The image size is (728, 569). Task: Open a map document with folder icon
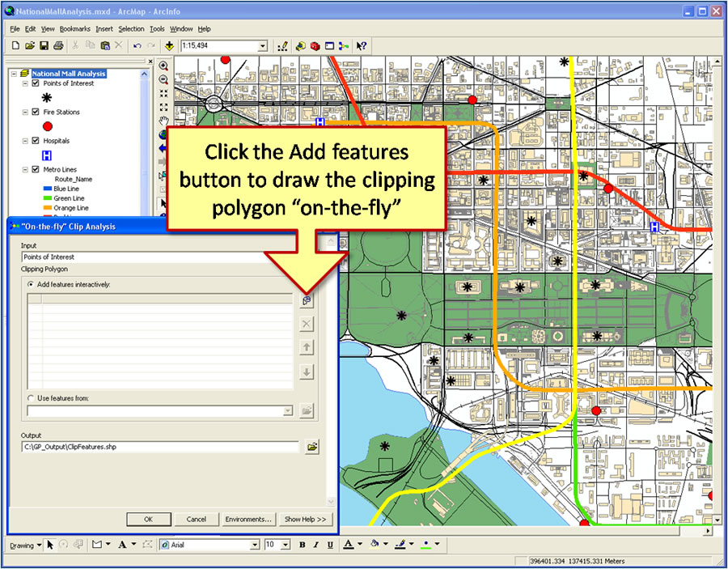point(30,45)
